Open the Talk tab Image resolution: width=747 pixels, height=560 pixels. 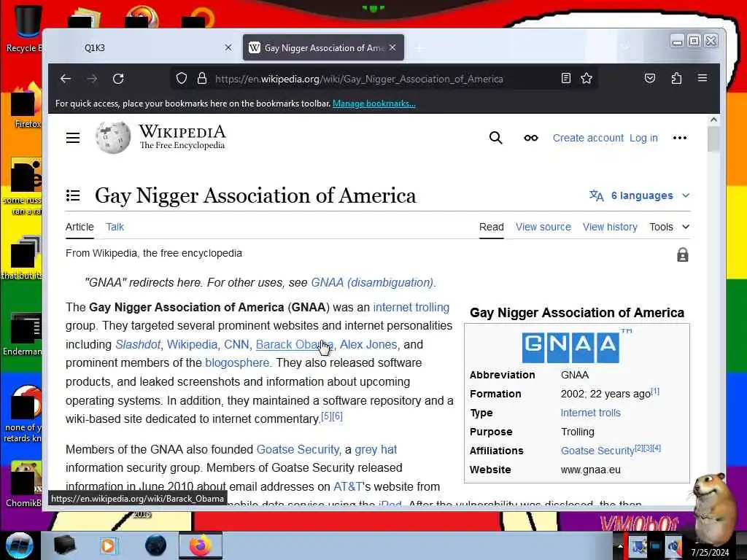115,227
